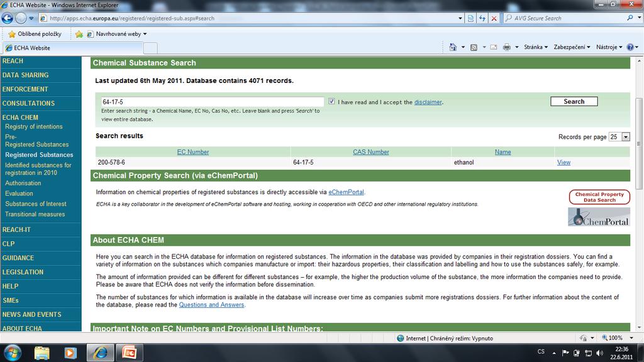
Task: Open the REACH-IT sidebar section
Action: [x=16, y=230]
